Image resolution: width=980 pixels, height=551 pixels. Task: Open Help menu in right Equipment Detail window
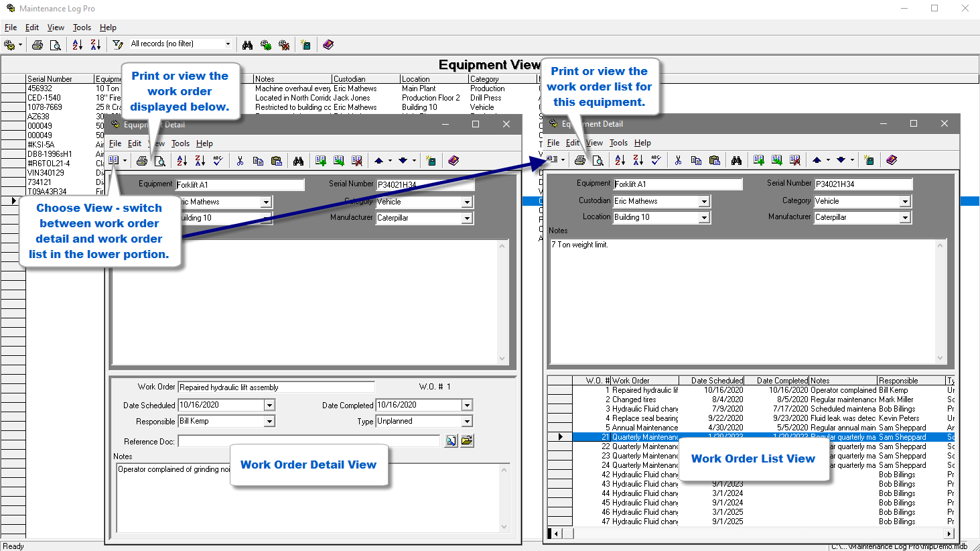coord(642,143)
